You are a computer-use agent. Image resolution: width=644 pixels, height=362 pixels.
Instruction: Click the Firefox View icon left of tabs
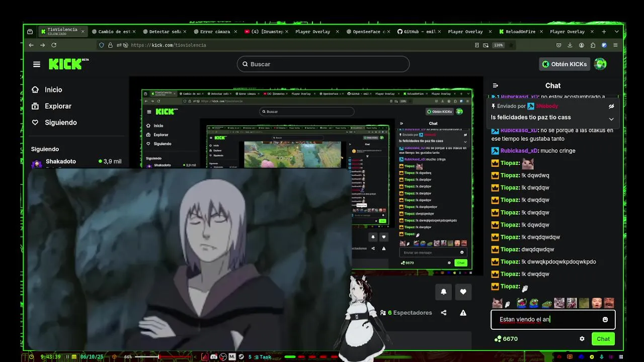(30, 32)
